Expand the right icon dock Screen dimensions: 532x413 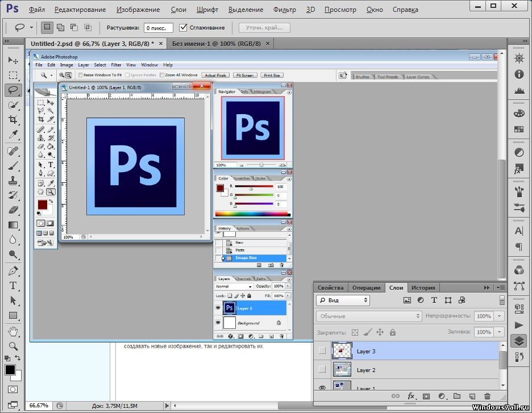(524, 41)
